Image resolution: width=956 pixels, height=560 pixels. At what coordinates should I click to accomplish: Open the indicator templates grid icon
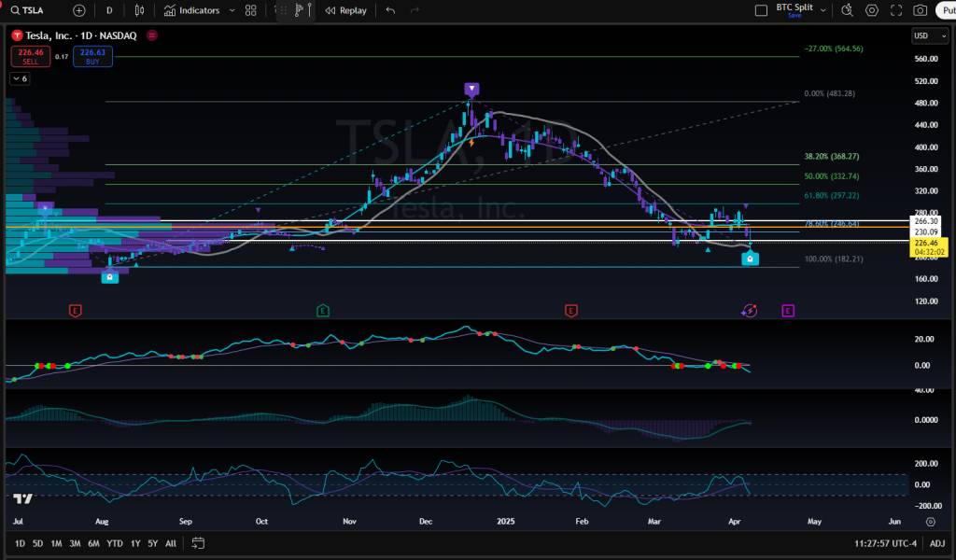250,10
